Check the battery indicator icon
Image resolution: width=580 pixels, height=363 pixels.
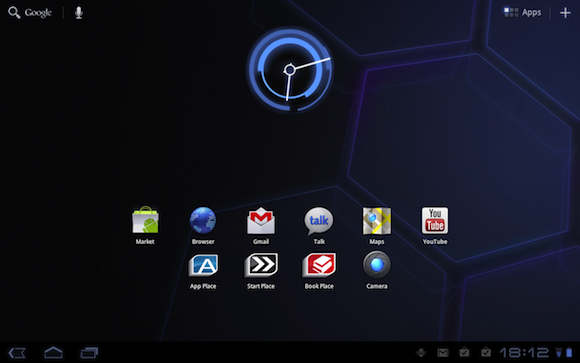point(569,353)
